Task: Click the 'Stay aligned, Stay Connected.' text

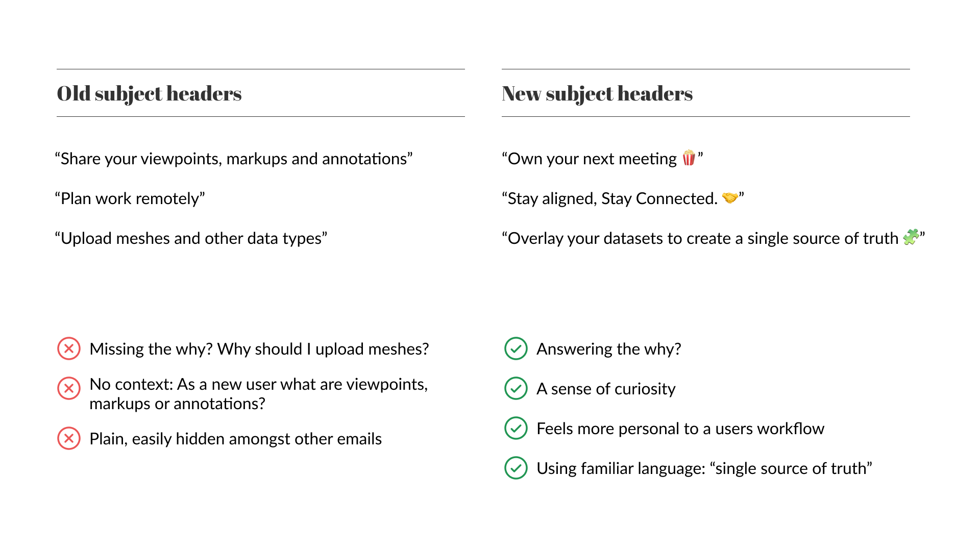Action: (610, 199)
